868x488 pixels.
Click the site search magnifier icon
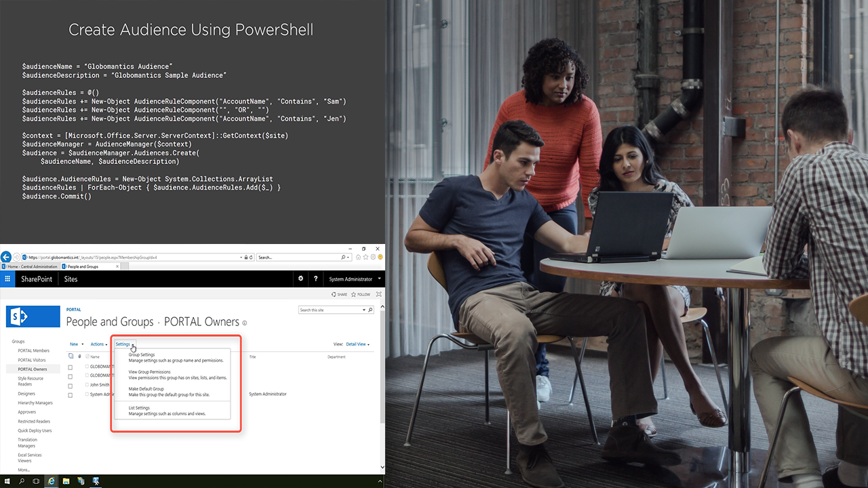pyautogui.click(x=370, y=310)
